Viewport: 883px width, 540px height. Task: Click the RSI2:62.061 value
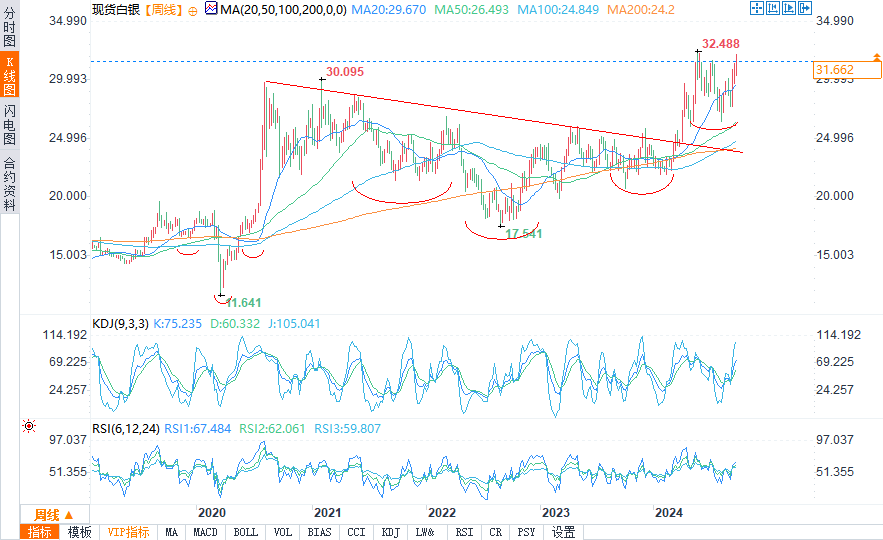tap(272, 429)
